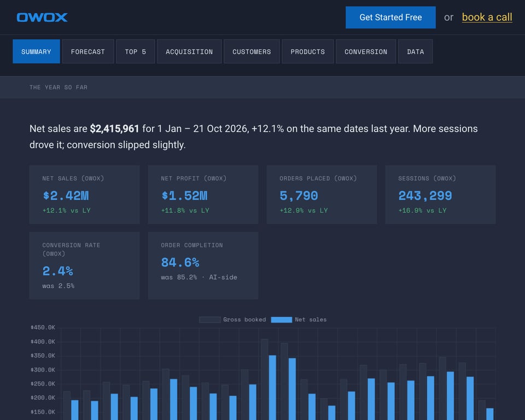
Task: Switch to the Products tab
Action: [x=308, y=51]
